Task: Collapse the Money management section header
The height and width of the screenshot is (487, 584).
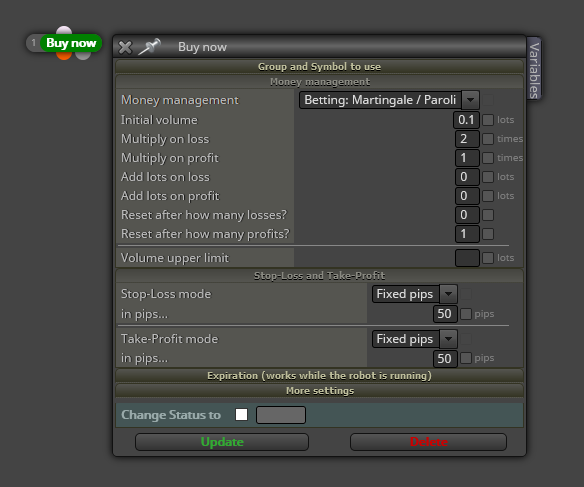Action: tap(320, 82)
